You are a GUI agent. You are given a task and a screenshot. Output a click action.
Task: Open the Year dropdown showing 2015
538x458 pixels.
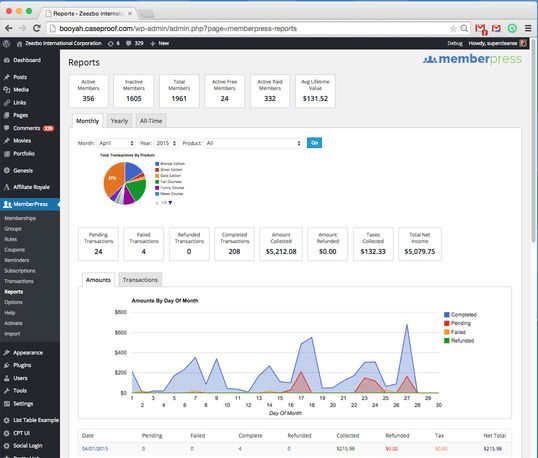[166, 143]
